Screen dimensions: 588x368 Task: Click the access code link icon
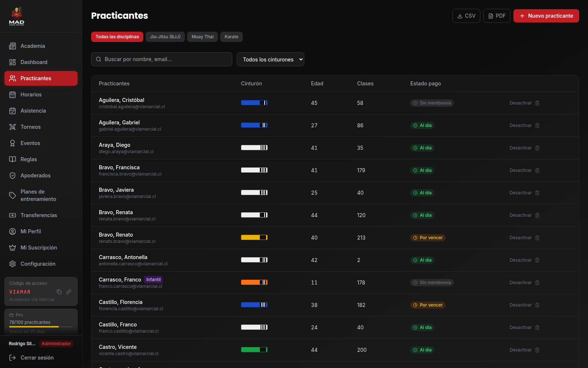click(x=69, y=292)
